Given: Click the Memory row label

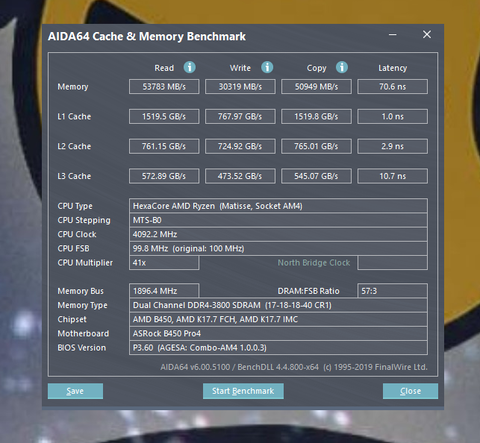Looking at the screenshot, I should click(x=73, y=87).
